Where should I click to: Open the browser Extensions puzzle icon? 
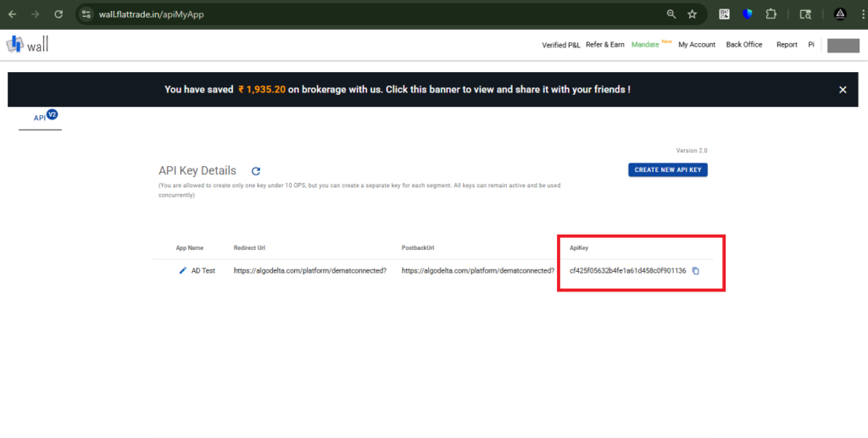tap(771, 14)
